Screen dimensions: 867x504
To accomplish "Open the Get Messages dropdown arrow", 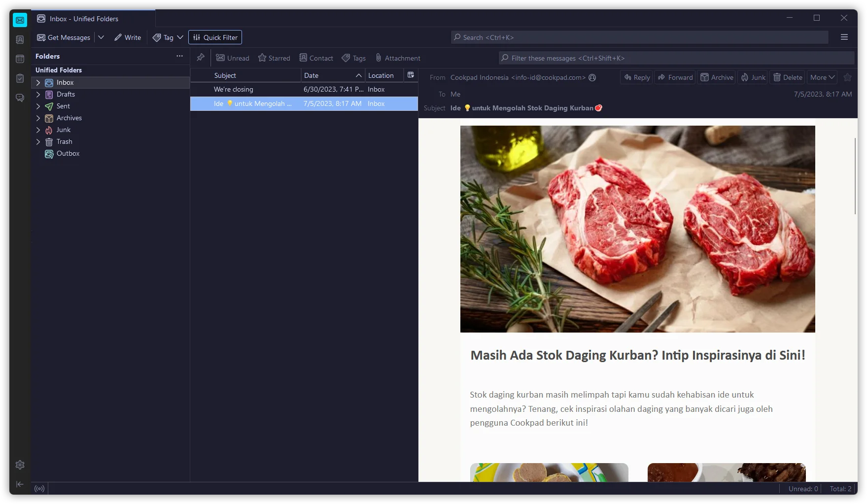I will pyautogui.click(x=101, y=37).
